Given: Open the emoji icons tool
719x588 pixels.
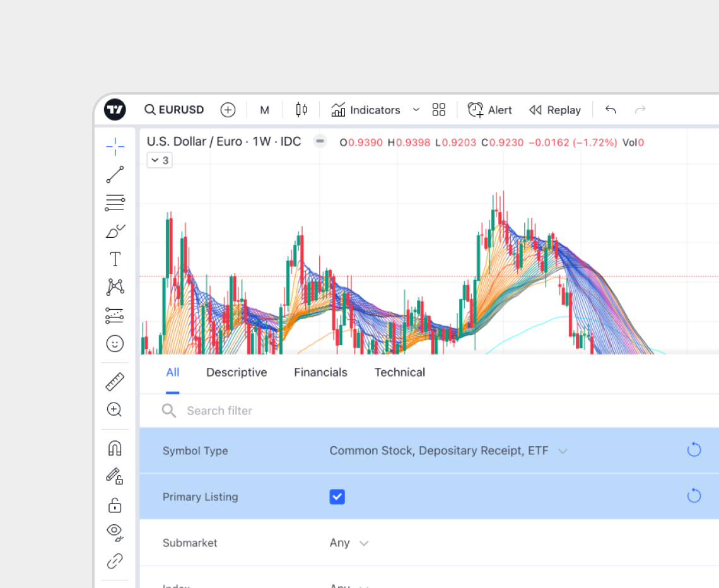Looking at the screenshot, I should tap(115, 344).
